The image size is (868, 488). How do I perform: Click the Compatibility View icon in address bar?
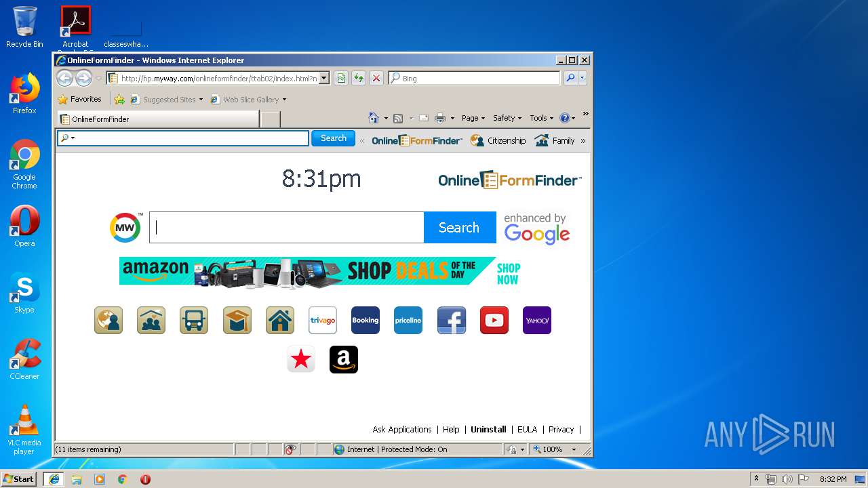tap(341, 78)
